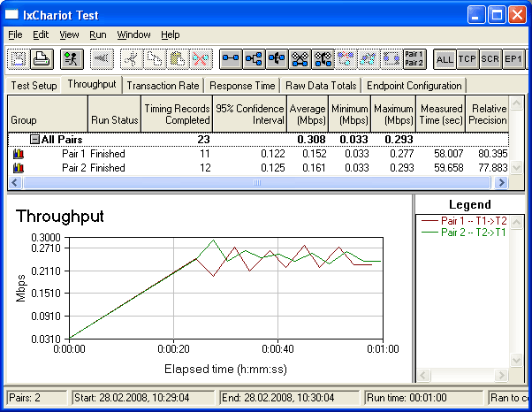Click the table vertical scrollbar up arrow
Image resolution: width=532 pixels, height=412 pixels.
(516, 103)
